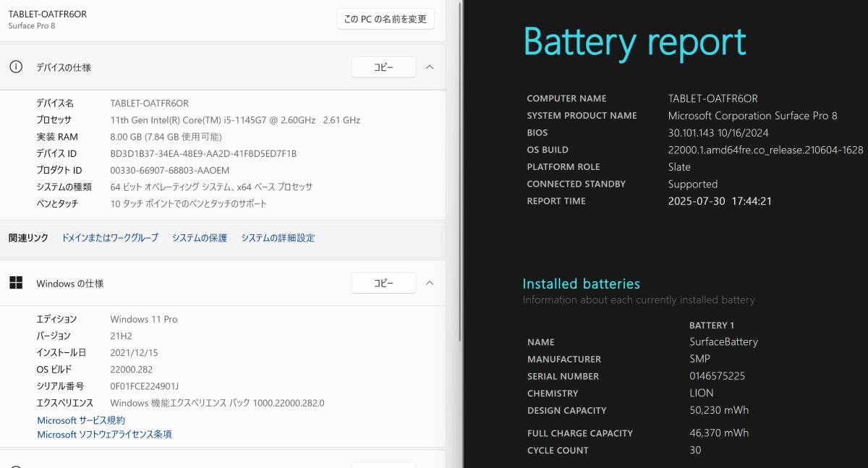The height and width of the screenshot is (468, 868).
Task: Click the Surface Pro 8 subtitle under PC name
Action: (32, 26)
